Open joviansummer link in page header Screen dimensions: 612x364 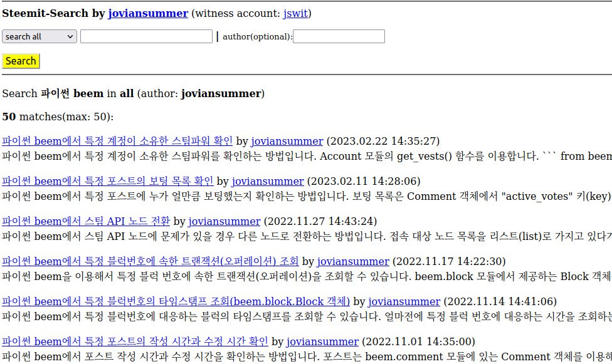tap(148, 13)
